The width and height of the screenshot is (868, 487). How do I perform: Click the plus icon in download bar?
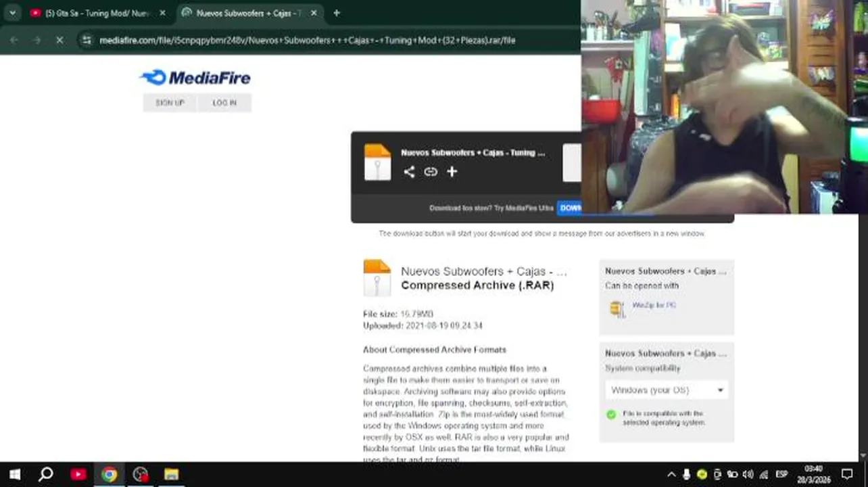452,172
